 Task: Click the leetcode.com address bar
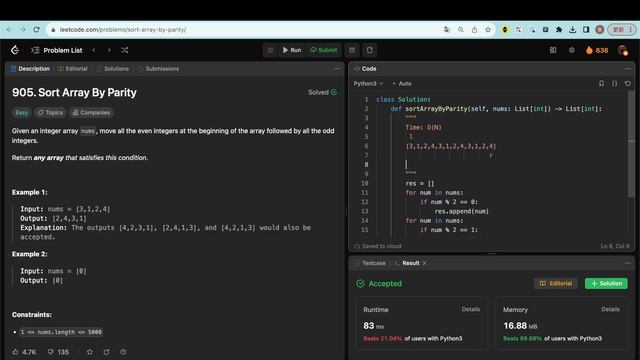coord(245,29)
